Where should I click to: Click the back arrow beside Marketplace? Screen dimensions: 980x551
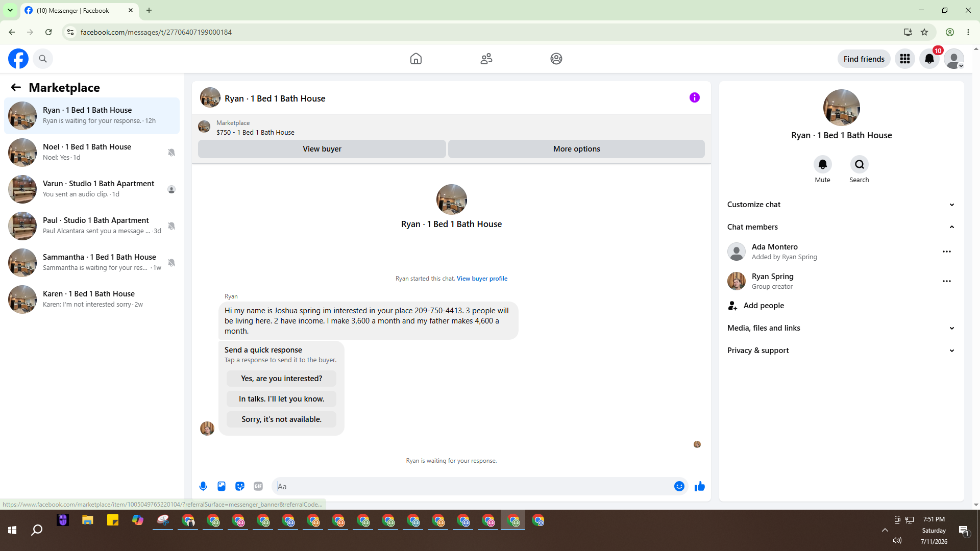16,87
